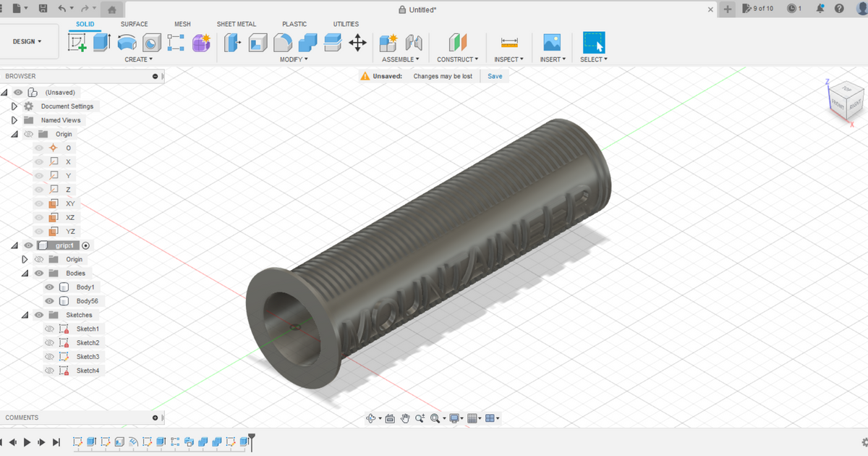This screenshot has width=868, height=456.
Task: Click the Save button in warning bar
Action: click(x=494, y=75)
